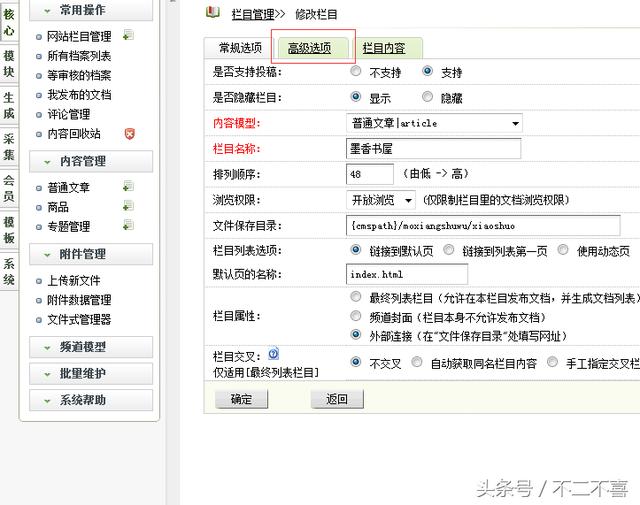The height and width of the screenshot is (505, 640).
Task: Click help question icon next to 栏目交叉
Action: pyautogui.click(x=273, y=354)
